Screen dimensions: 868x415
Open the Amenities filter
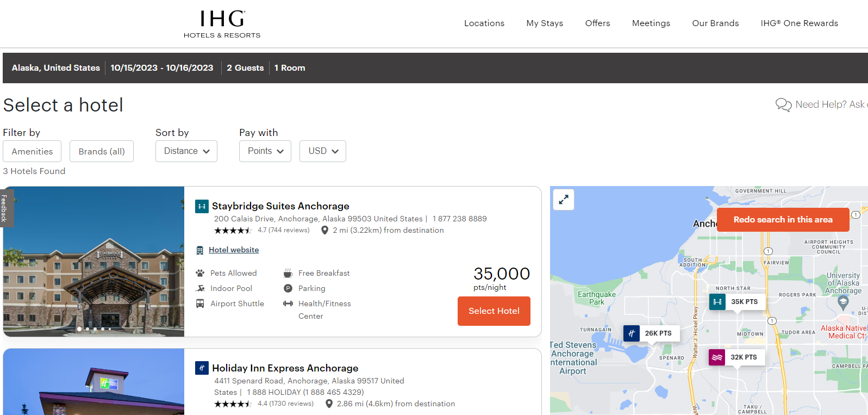(32, 151)
